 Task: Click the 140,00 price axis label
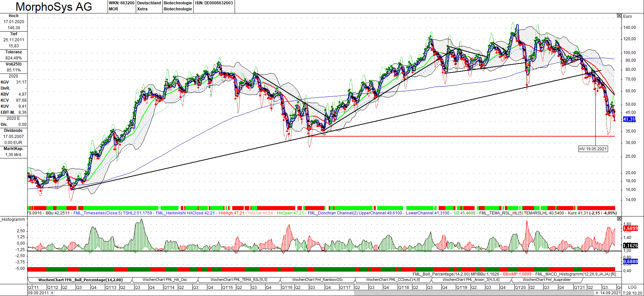(x=629, y=28)
